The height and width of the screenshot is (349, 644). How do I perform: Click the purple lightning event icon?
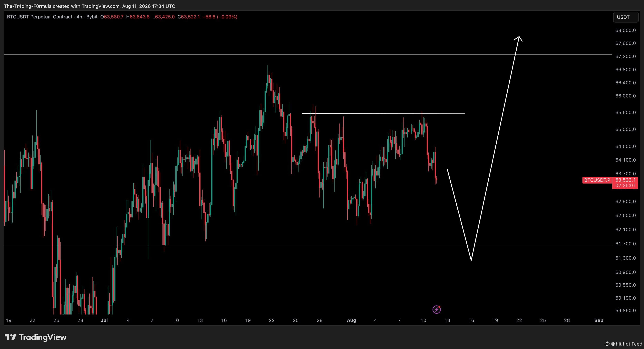tap(436, 309)
